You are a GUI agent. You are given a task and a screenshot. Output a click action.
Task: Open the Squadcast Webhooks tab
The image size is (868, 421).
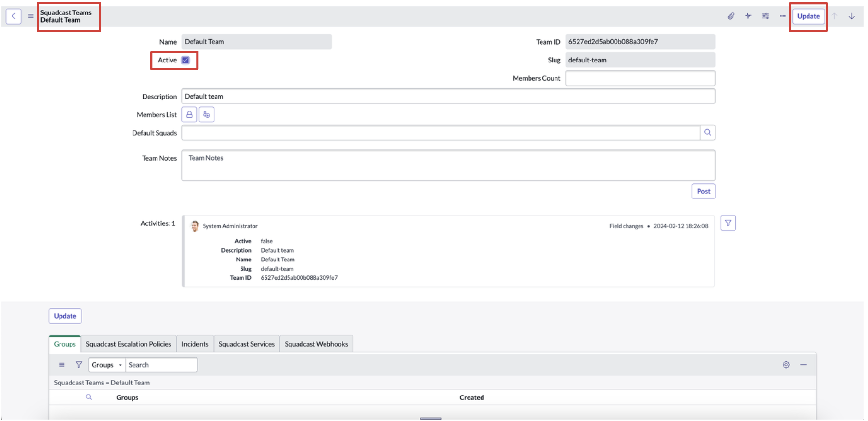(316, 344)
